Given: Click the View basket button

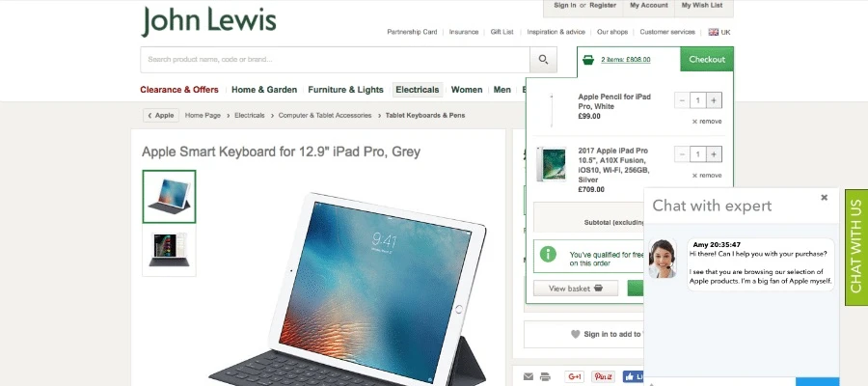Looking at the screenshot, I should pos(576,289).
